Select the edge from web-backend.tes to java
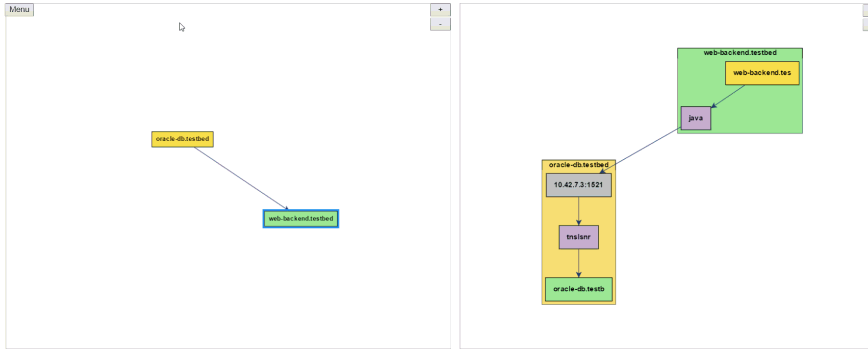 [729, 96]
